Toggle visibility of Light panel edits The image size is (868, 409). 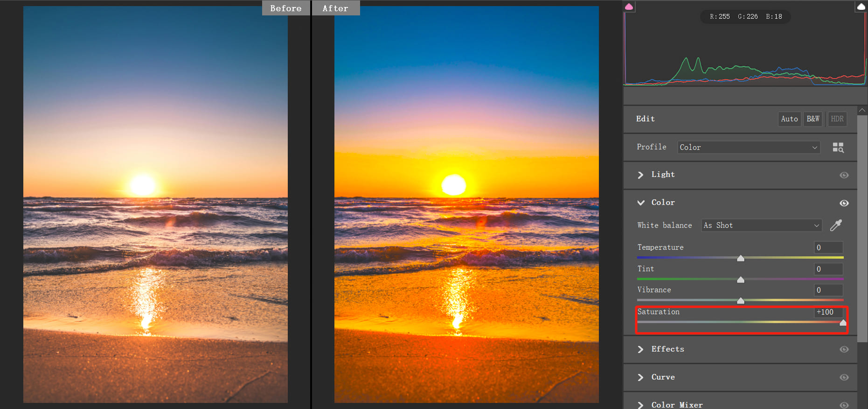pyautogui.click(x=844, y=175)
